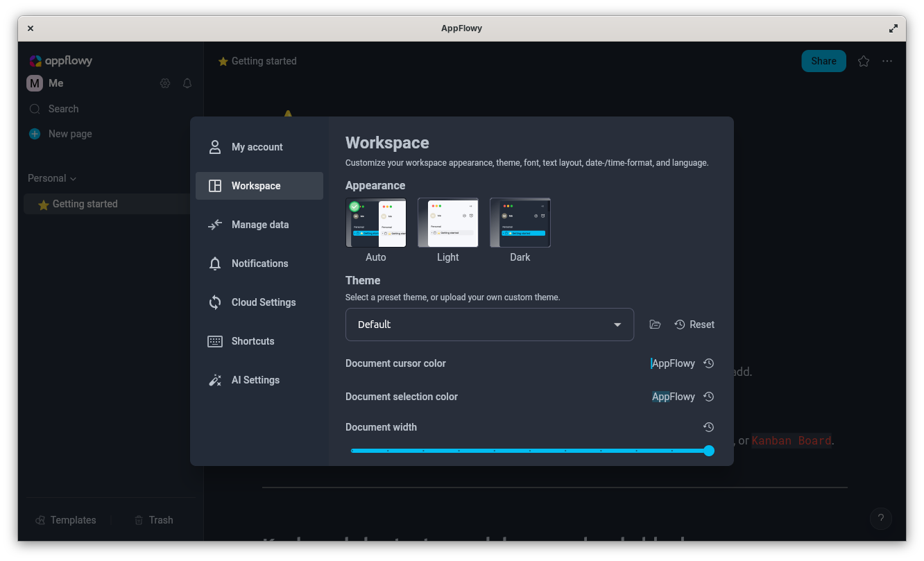The height and width of the screenshot is (561, 924).
Task: Click the Templates label in the sidebar
Action: pyautogui.click(x=73, y=520)
